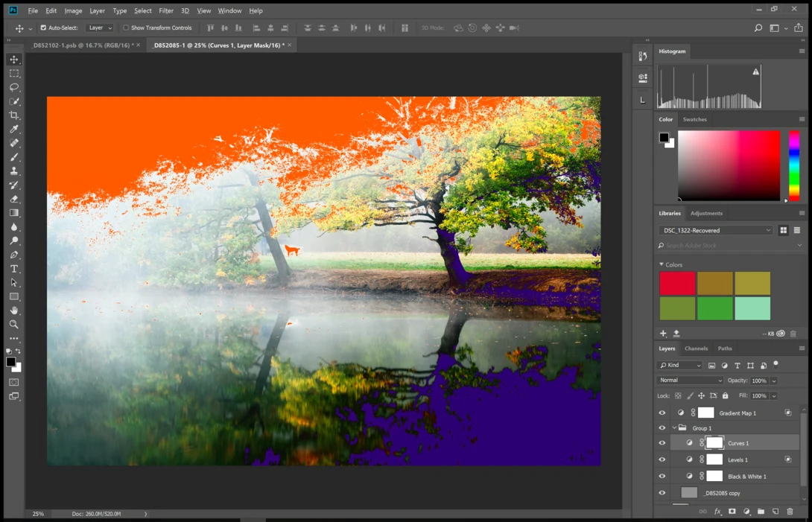Viewport: 812px width, 522px height.
Task: Click the Add layer mask icon
Action: (732, 512)
